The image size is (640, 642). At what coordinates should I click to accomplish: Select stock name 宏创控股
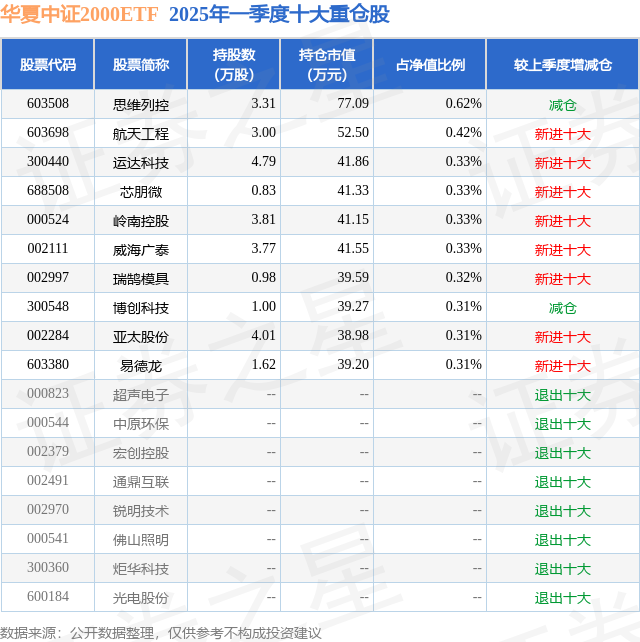point(141,454)
